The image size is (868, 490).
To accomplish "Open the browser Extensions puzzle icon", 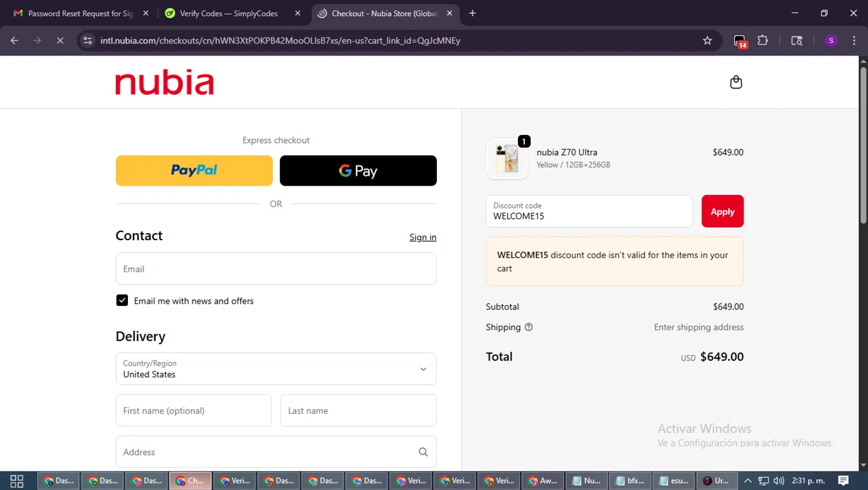I will pyautogui.click(x=763, y=40).
